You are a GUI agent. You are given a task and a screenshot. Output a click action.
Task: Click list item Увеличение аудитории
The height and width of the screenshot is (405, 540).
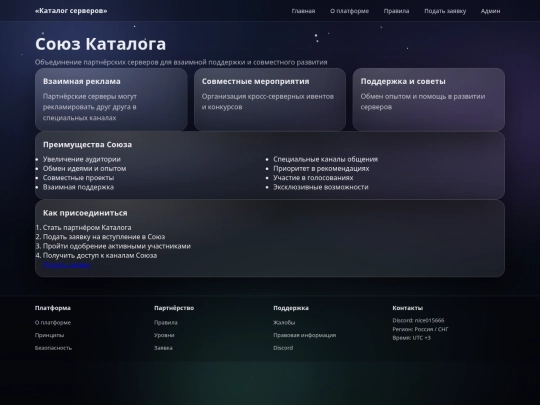(x=82, y=159)
